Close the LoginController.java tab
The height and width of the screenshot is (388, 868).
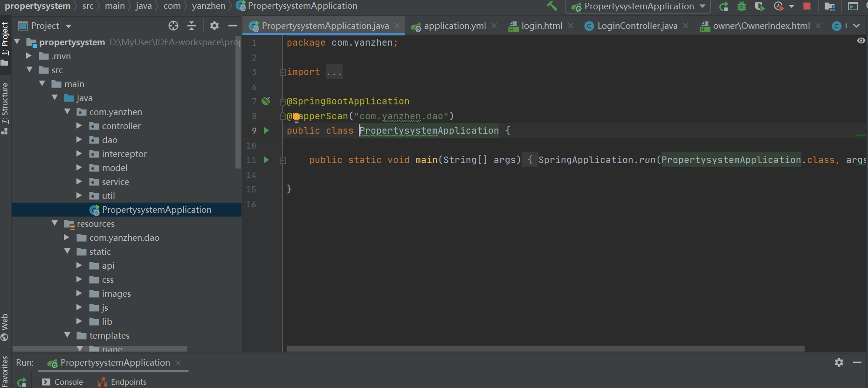point(686,26)
